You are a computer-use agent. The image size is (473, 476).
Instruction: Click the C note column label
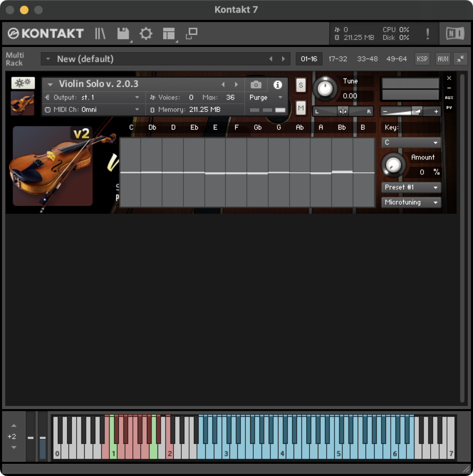click(x=131, y=127)
